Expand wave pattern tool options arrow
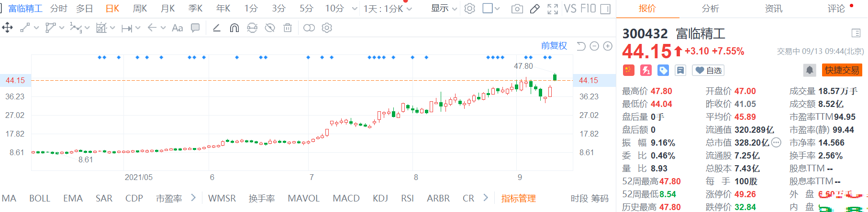This screenshot has height=212, width=868. 87,28
